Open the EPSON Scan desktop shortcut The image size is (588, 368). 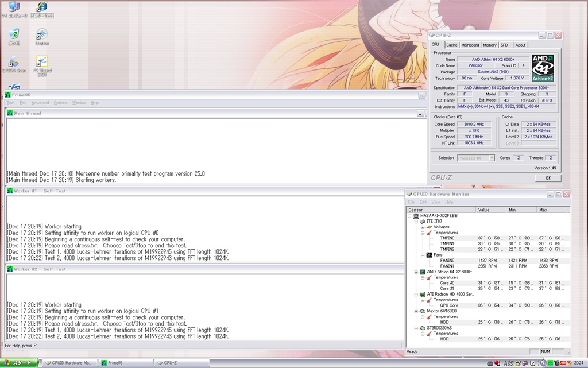(x=14, y=64)
